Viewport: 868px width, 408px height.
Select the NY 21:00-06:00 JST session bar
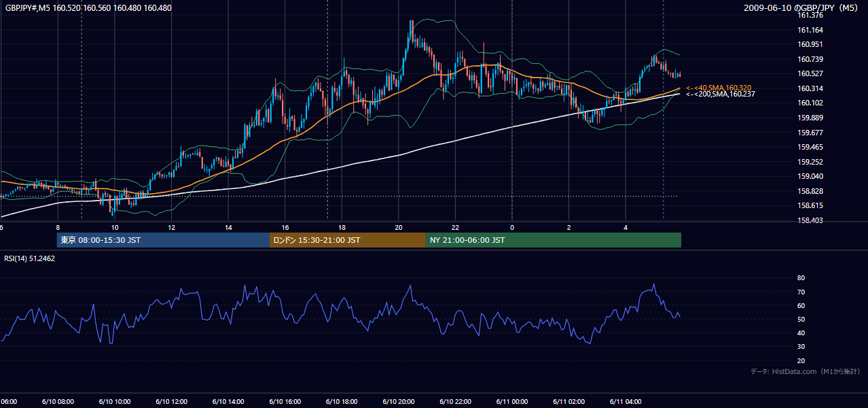tap(554, 240)
